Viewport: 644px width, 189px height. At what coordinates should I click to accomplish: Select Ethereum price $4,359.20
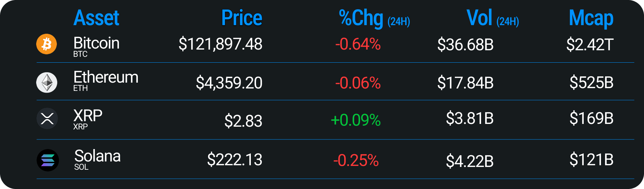(x=229, y=83)
